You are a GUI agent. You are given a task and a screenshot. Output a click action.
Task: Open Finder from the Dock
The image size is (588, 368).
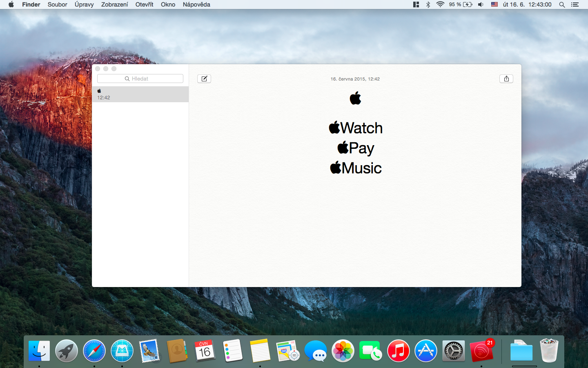[x=39, y=351]
